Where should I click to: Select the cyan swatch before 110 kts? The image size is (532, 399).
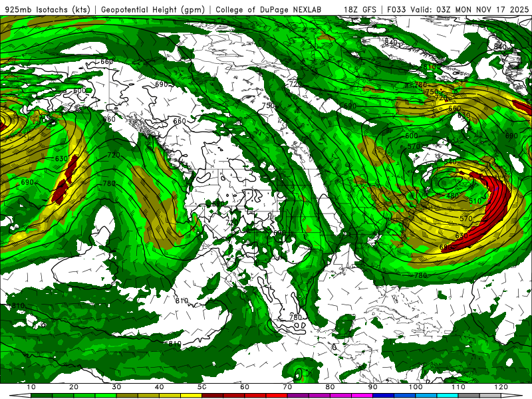[448, 395]
